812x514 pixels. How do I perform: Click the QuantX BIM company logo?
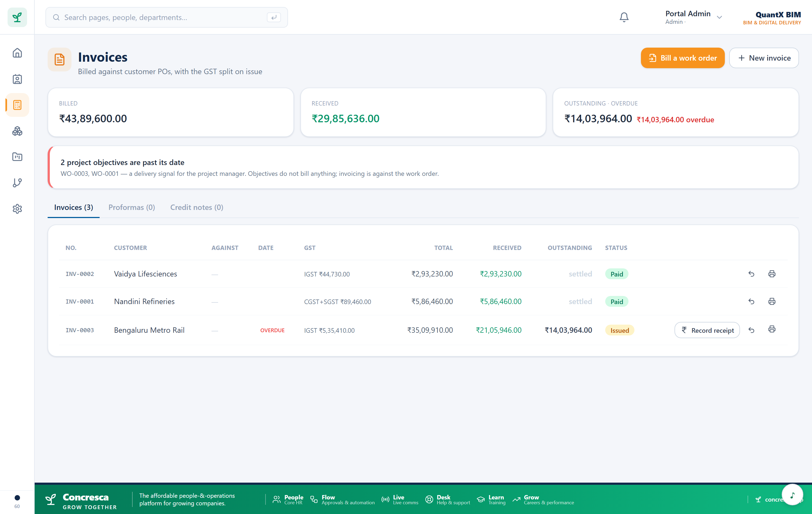772,18
